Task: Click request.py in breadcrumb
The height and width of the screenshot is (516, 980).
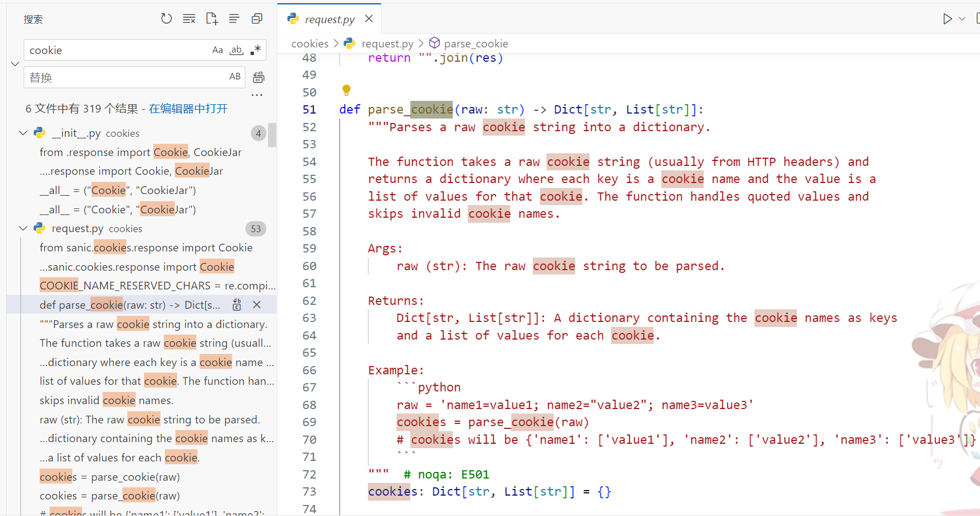Action: [x=387, y=44]
